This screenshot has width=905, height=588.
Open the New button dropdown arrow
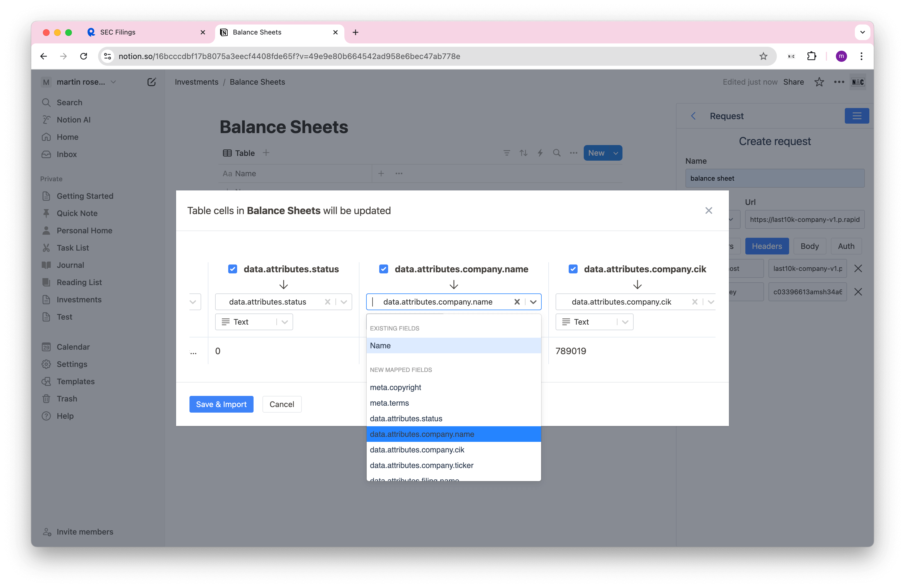click(615, 153)
